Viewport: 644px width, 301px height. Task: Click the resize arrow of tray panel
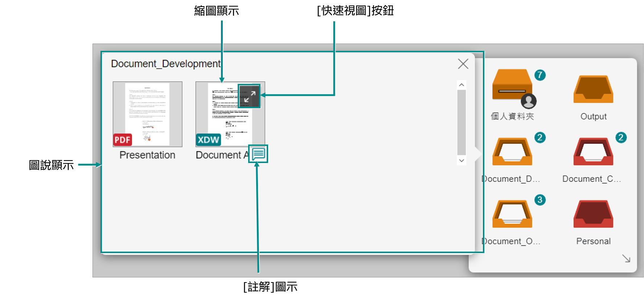[626, 258]
